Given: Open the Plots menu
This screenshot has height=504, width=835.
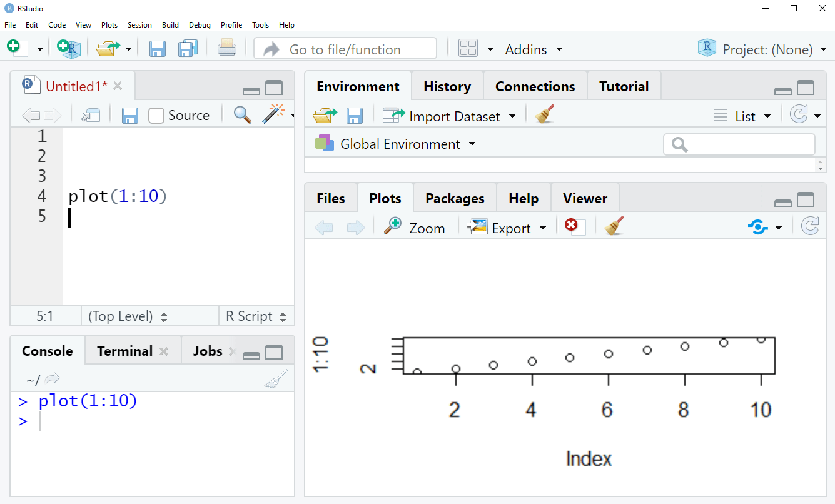Looking at the screenshot, I should [109, 25].
